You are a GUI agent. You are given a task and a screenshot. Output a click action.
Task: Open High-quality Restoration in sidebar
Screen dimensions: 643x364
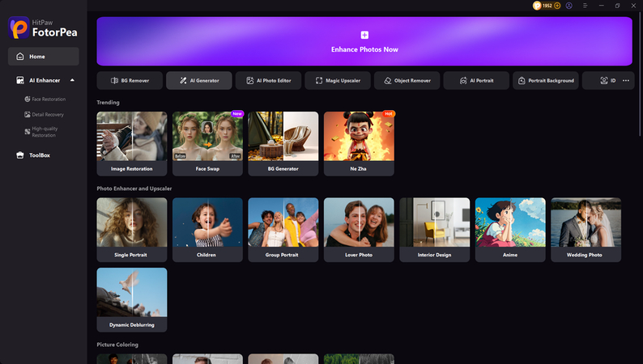[41, 132]
